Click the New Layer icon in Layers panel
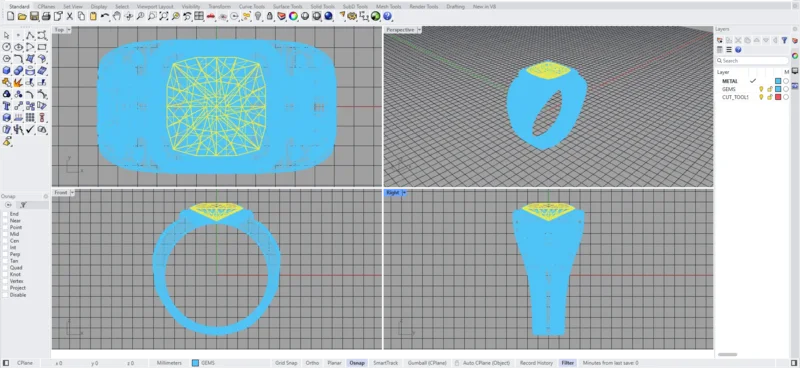Image resolution: width=800 pixels, height=368 pixels. [720, 40]
